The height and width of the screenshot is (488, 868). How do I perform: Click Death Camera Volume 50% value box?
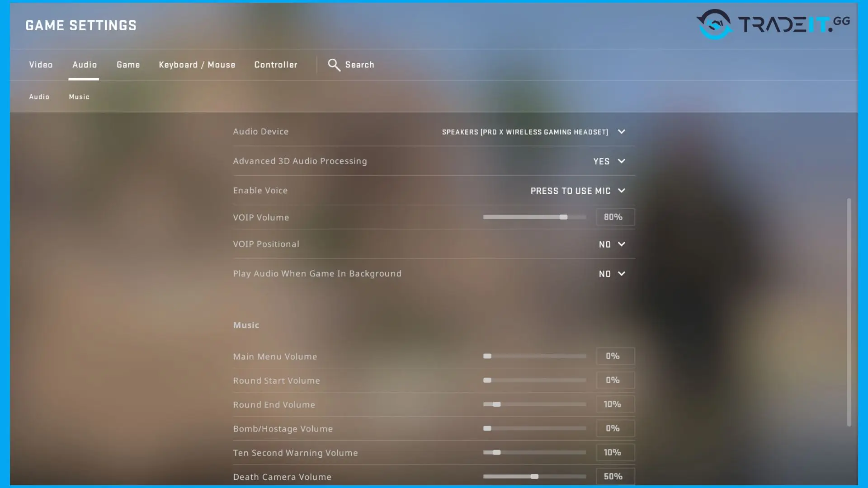coord(615,477)
